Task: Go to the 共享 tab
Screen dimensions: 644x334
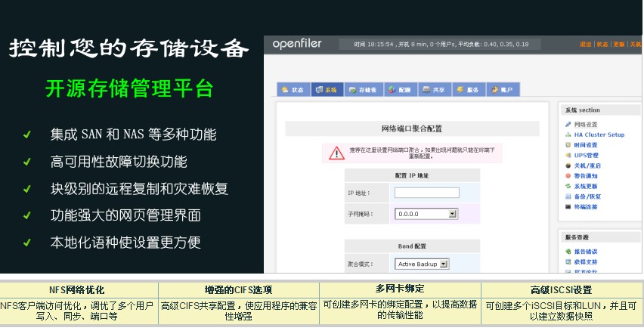Action: (x=435, y=90)
